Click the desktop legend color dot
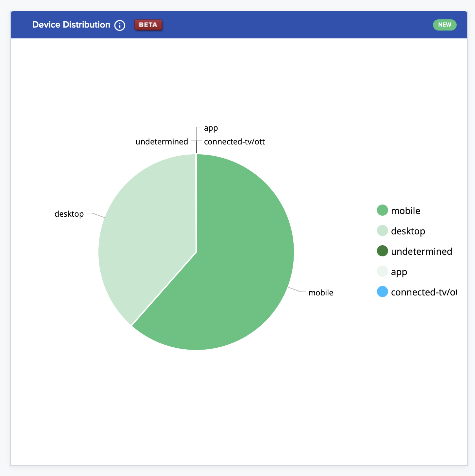 382,231
